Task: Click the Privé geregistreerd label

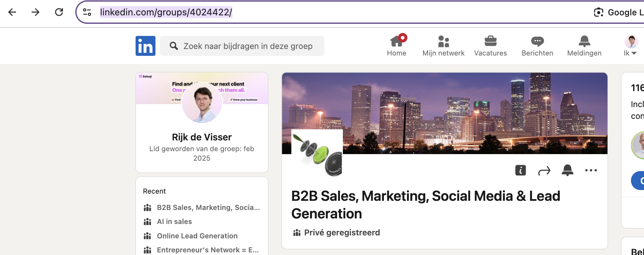Action: pyautogui.click(x=342, y=232)
